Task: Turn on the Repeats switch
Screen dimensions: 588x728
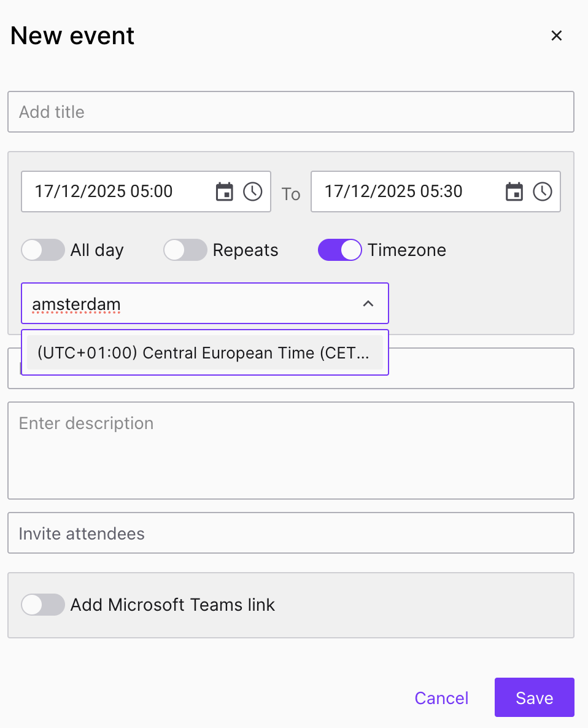Action: [x=185, y=250]
